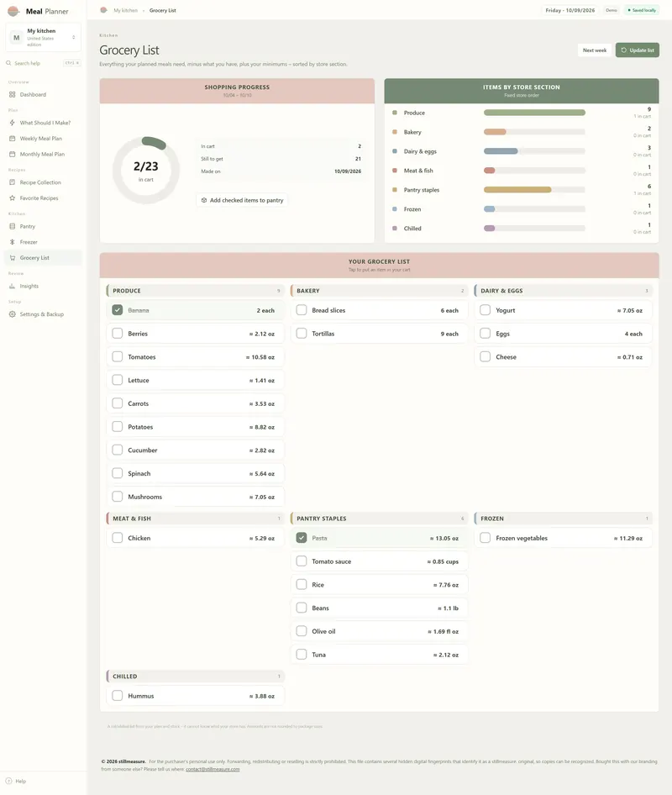Click the contact@stillmeasure.com link
Image resolution: width=672 pixels, height=795 pixels.
[213, 769]
